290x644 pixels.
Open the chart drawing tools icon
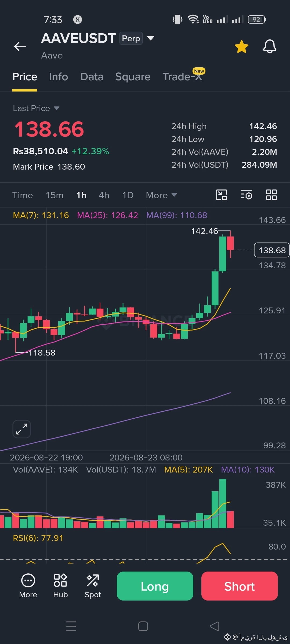click(x=222, y=195)
